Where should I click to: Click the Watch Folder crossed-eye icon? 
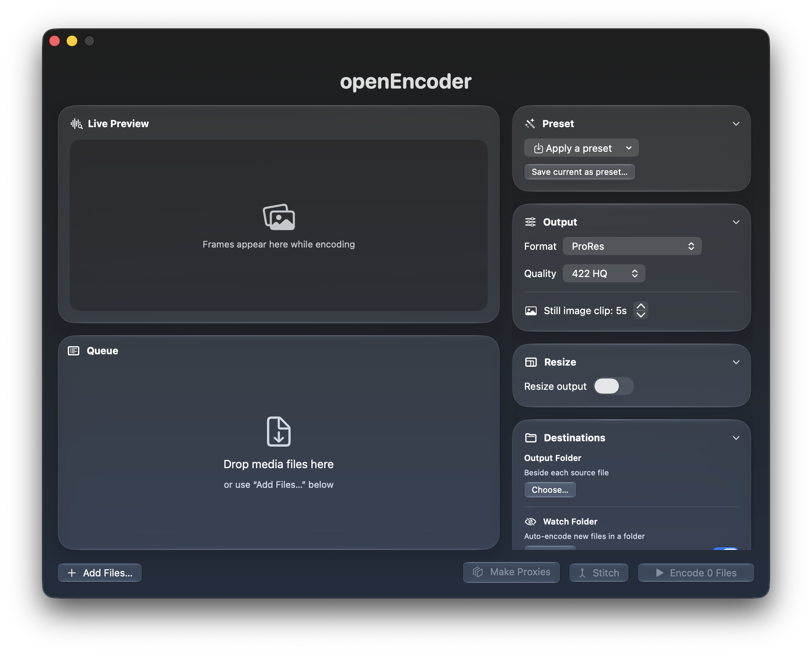point(531,522)
